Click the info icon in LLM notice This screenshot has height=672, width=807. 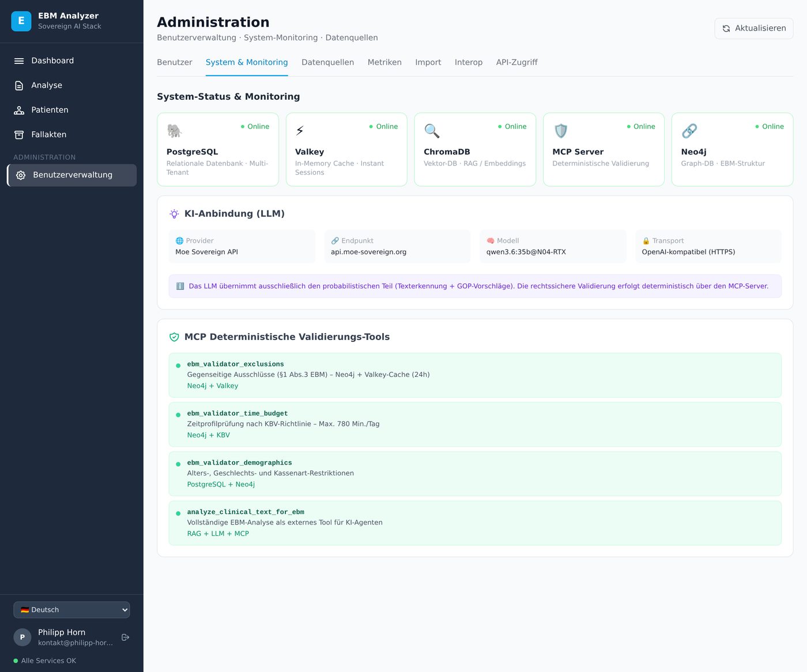coord(180,286)
